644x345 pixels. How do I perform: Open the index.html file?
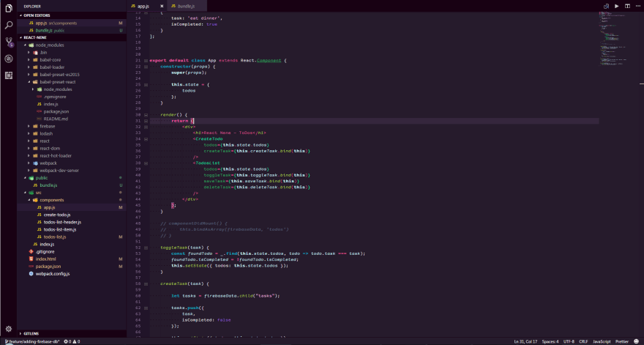pos(72,259)
